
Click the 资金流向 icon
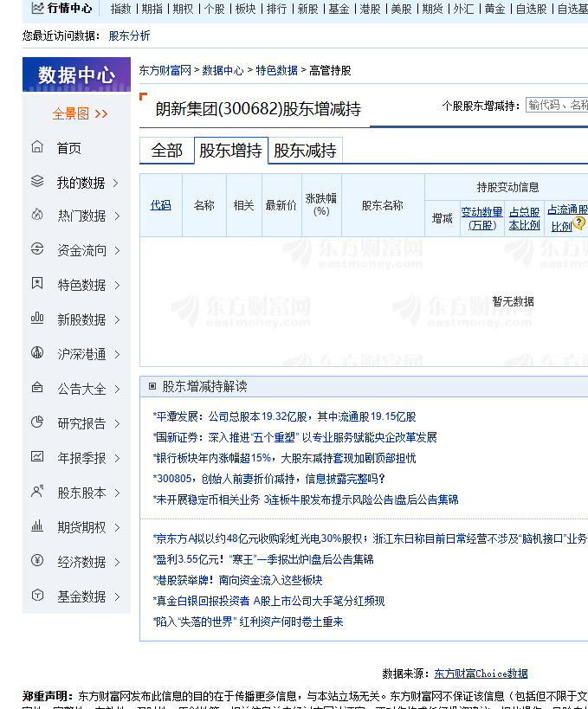tap(37, 248)
